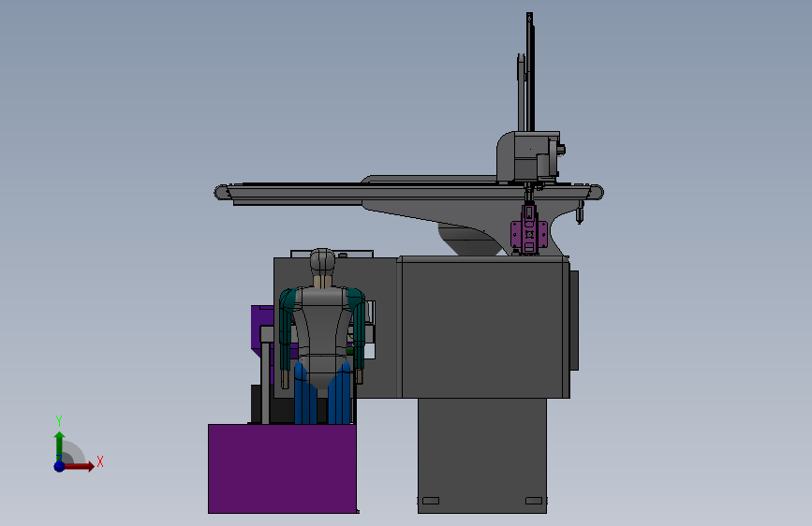The height and width of the screenshot is (526, 812).
Task: Select the horizontal gantry beam
Action: (408, 193)
